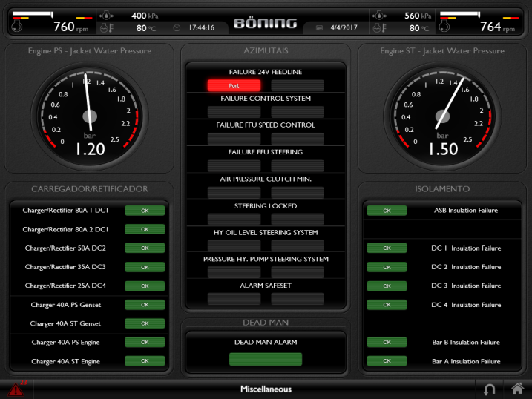
Task: Click OK for DC 1 Insulation Failure
Action: tap(387, 248)
